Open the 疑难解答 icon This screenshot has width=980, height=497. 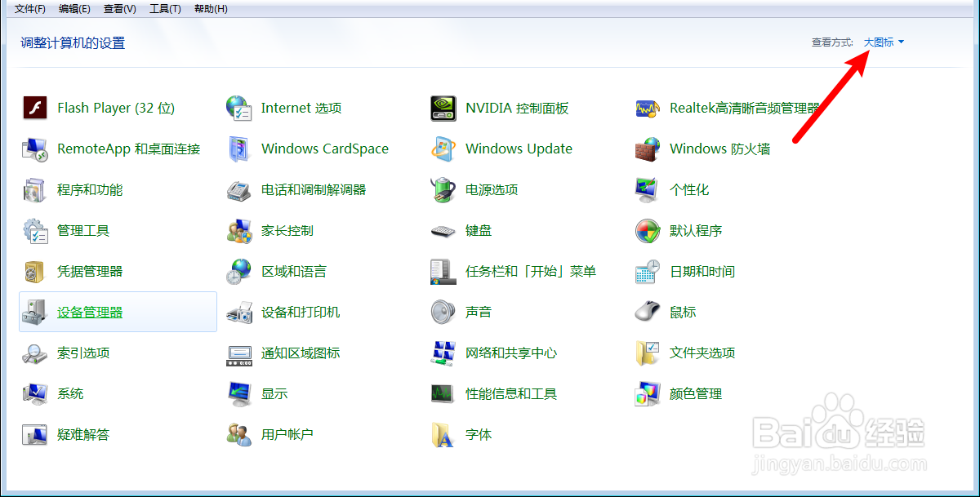tap(35, 434)
